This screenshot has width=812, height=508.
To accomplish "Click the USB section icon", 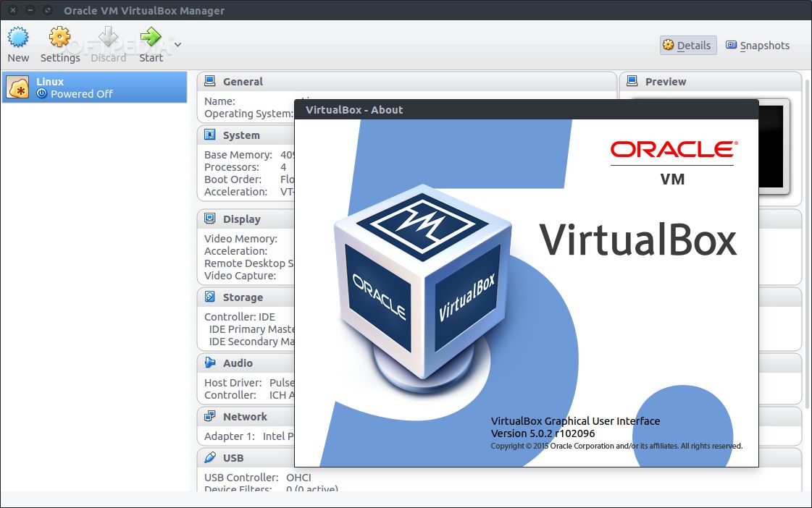I will (209, 457).
